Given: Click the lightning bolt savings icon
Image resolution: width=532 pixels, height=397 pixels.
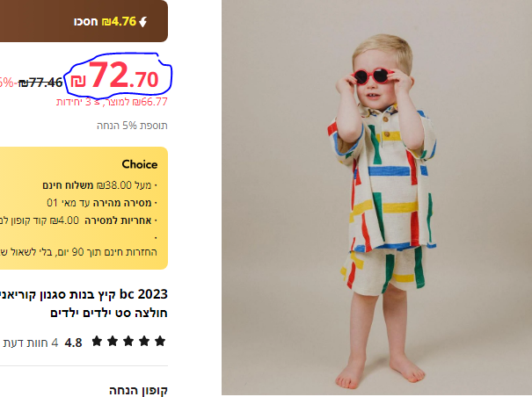Looking at the screenshot, I should (x=142, y=22).
